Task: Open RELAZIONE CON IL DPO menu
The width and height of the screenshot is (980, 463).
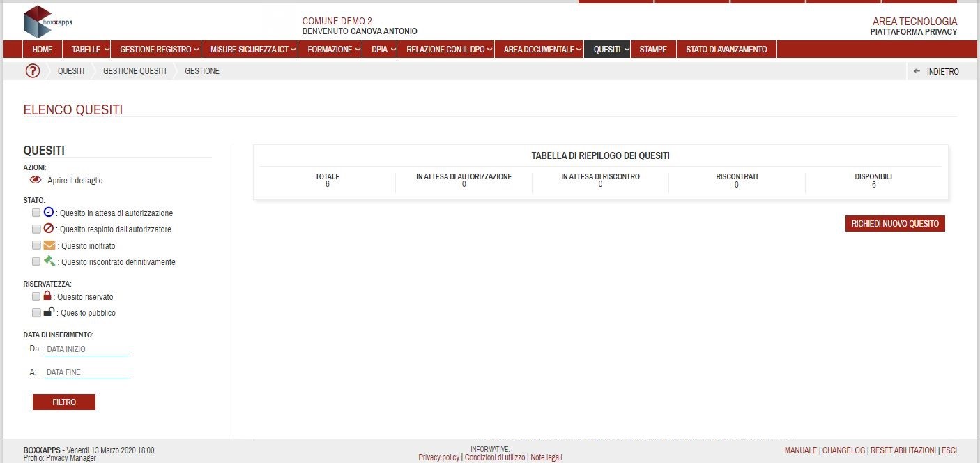Action: click(445, 50)
